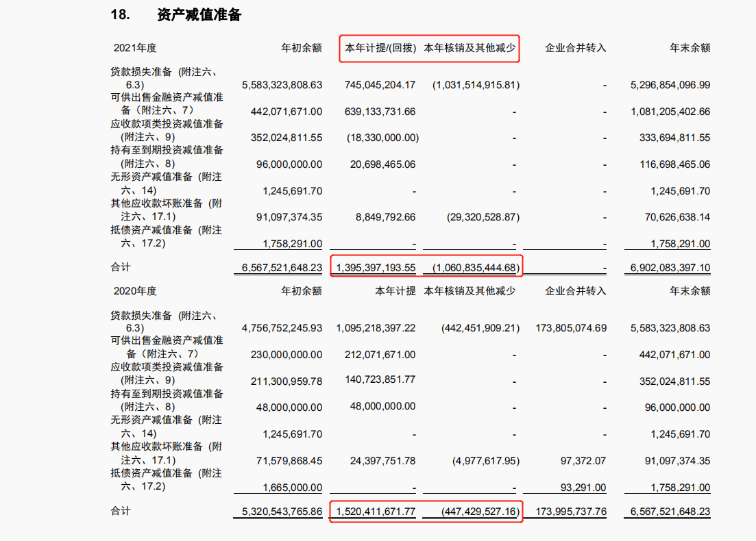Select the value 91,097,374.35 in the 2020 table
Screen dimensions: 756x541
677,461
